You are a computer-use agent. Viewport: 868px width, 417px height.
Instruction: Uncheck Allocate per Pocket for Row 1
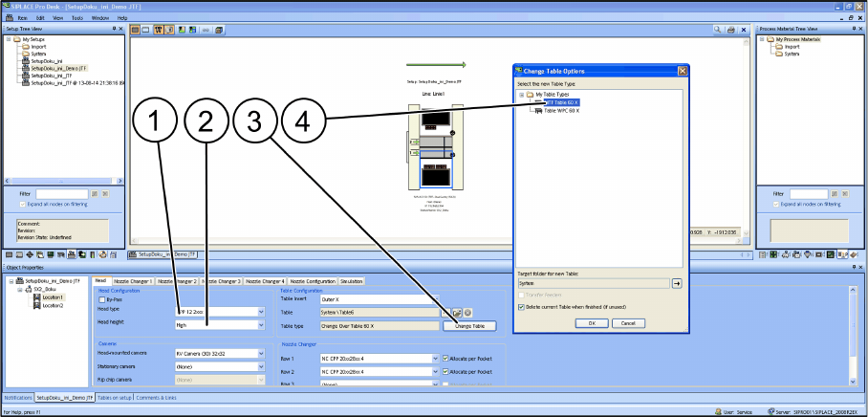(x=446, y=359)
